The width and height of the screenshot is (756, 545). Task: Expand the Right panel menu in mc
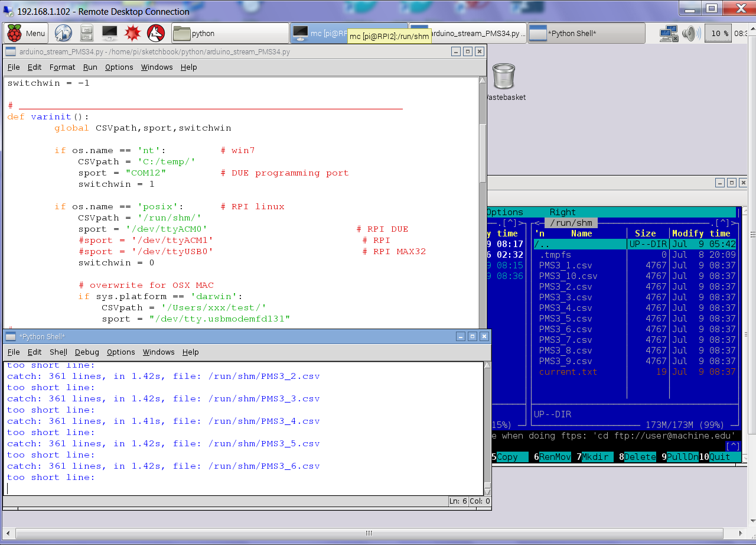pyautogui.click(x=562, y=212)
